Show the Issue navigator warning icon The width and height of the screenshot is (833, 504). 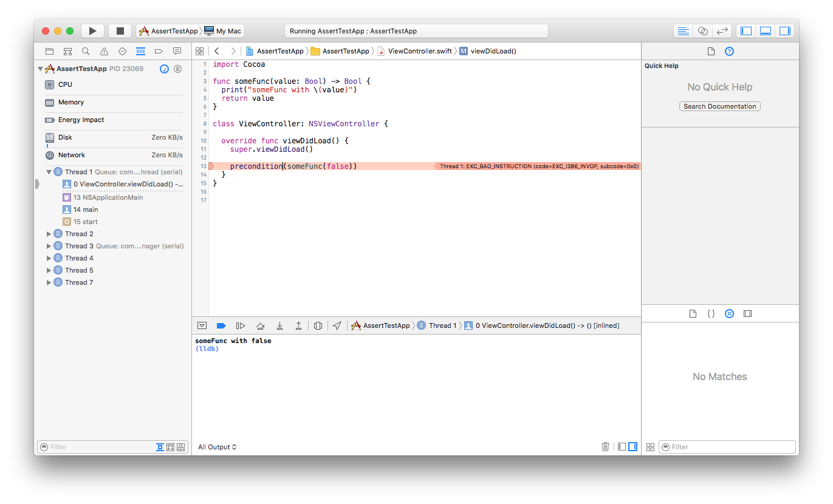tap(104, 51)
